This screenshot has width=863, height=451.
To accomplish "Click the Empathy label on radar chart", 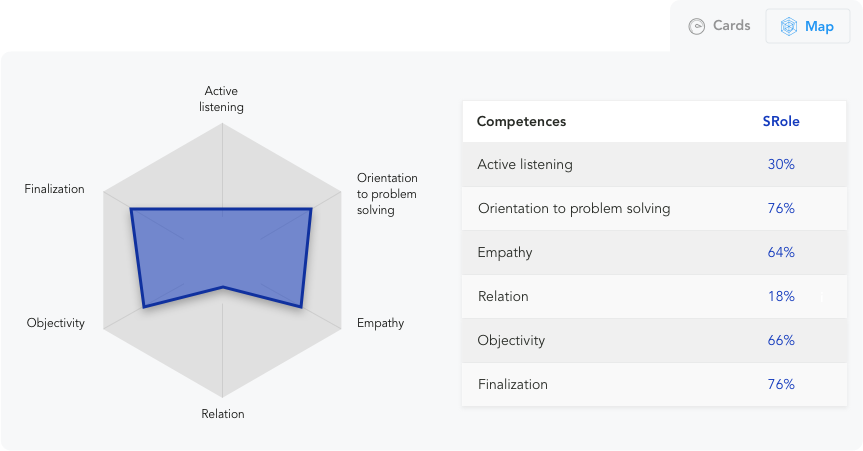I will click(380, 323).
